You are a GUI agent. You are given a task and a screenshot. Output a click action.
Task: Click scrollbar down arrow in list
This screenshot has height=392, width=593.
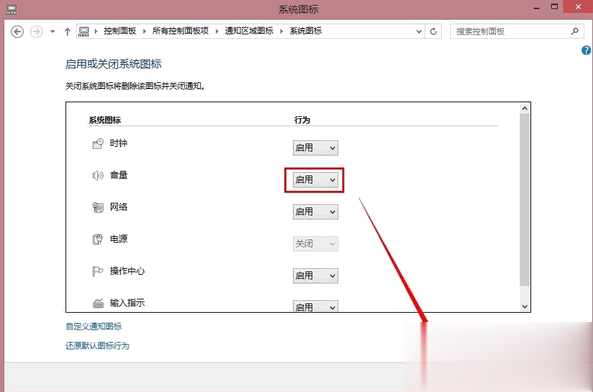tap(525, 307)
